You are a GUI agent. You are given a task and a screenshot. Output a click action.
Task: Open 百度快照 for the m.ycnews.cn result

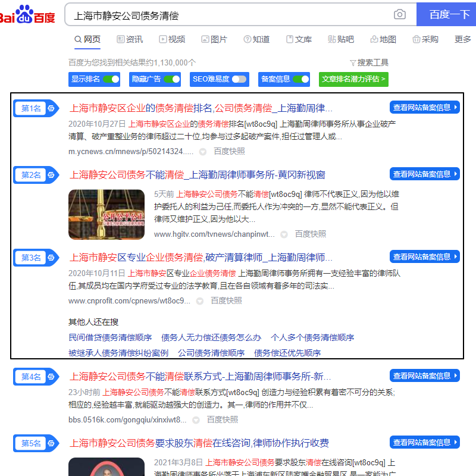click(229, 151)
